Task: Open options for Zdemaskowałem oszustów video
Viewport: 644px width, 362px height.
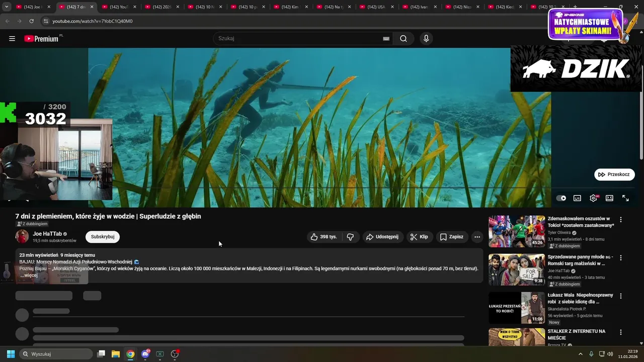Action: 620,220
